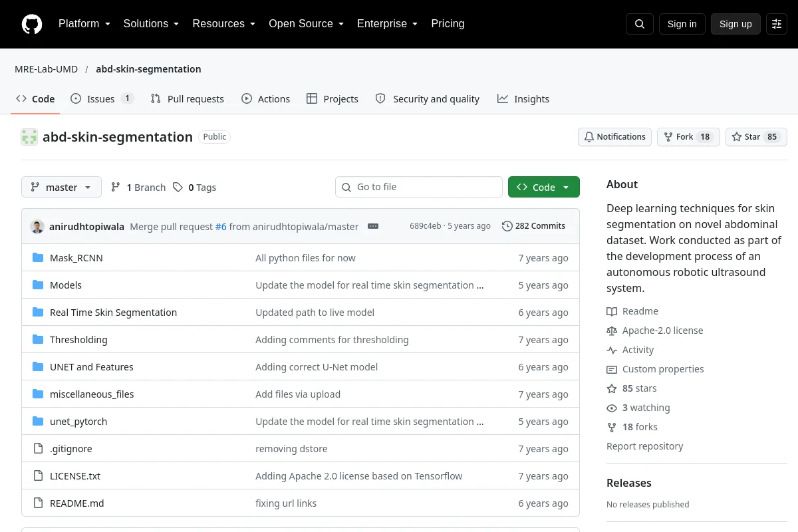
Task: Click the Custom properties icon
Action: click(x=612, y=369)
